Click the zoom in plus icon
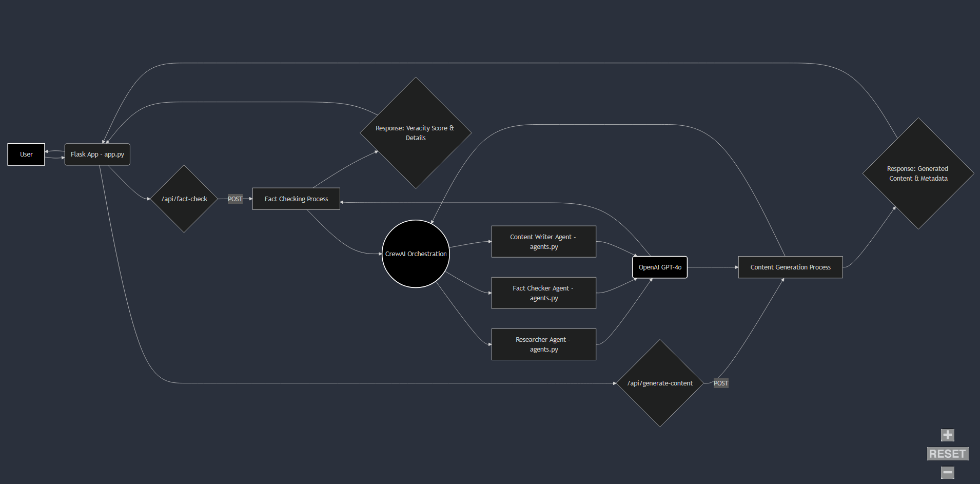Image resolution: width=980 pixels, height=484 pixels. tap(947, 435)
